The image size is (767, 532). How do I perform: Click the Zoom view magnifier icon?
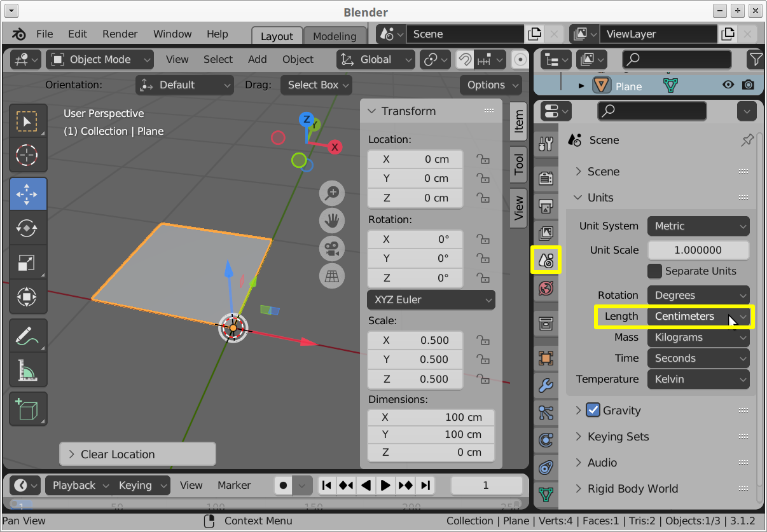coord(331,193)
